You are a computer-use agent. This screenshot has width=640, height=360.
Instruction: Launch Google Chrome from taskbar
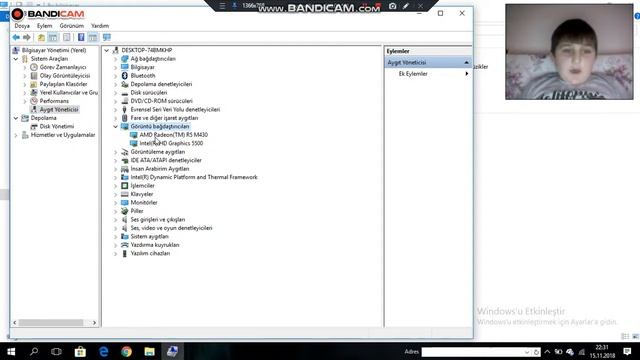[127, 351]
